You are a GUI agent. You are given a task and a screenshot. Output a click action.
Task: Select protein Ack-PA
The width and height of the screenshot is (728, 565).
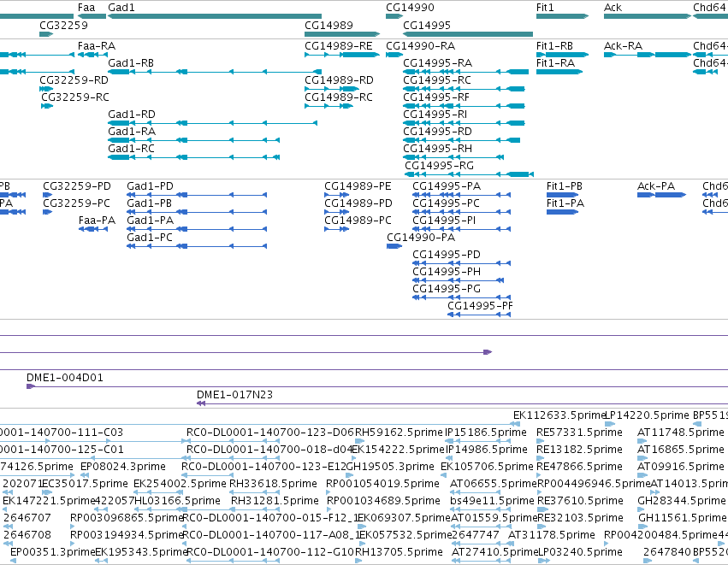tap(661, 195)
